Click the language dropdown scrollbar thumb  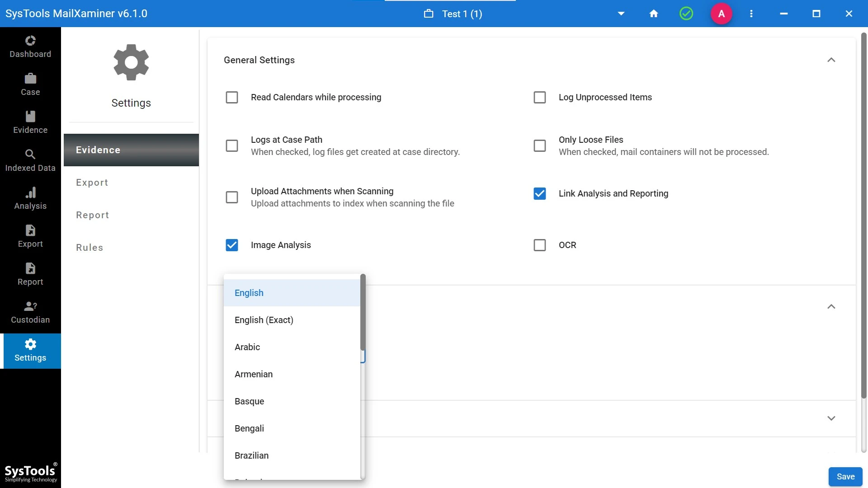[363, 312]
